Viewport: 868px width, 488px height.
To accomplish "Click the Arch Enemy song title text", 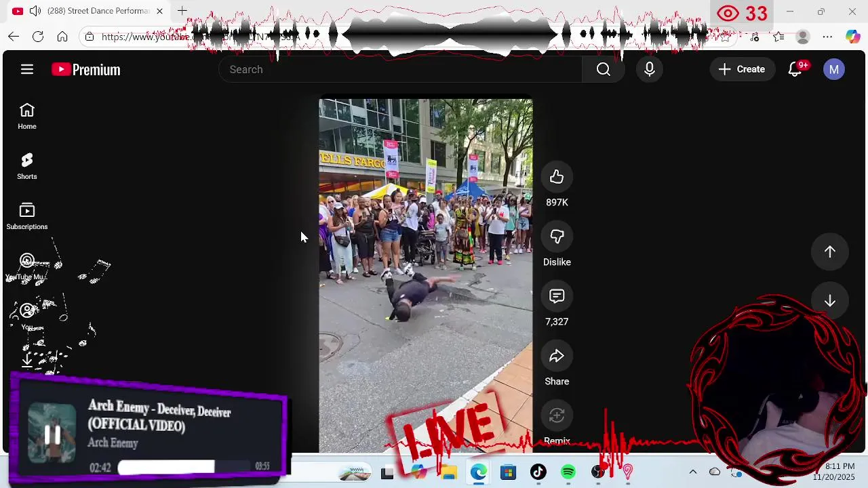I will tap(159, 415).
